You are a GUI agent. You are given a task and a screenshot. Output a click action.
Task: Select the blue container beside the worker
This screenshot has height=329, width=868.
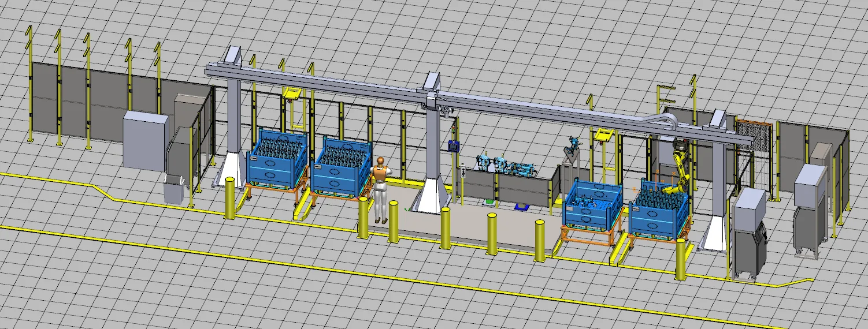[342, 167]
